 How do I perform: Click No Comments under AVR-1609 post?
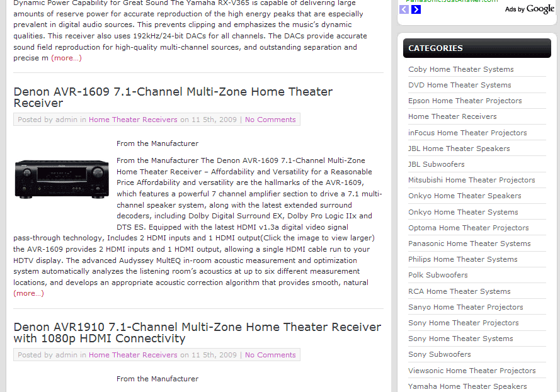coord(270,120)
